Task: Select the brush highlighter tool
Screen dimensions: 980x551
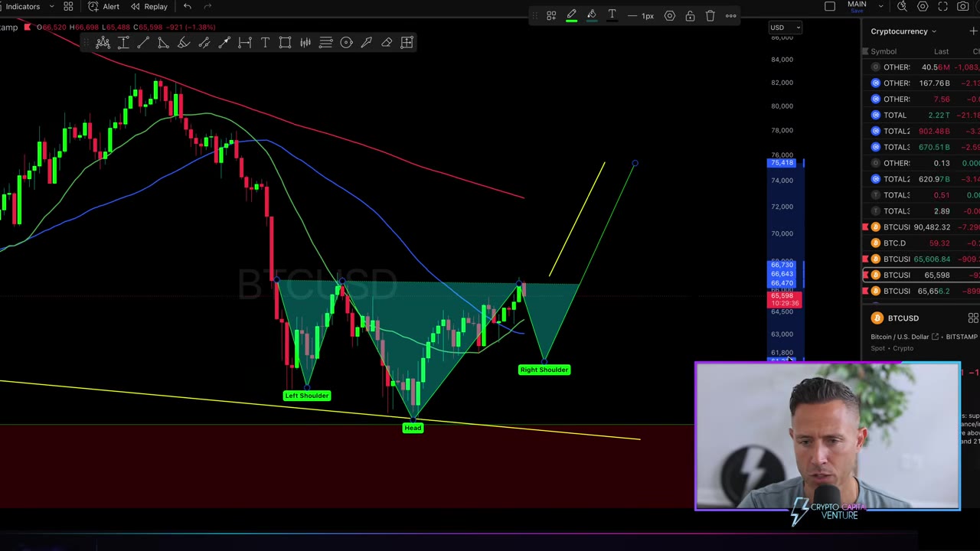Action: point(184,43)
